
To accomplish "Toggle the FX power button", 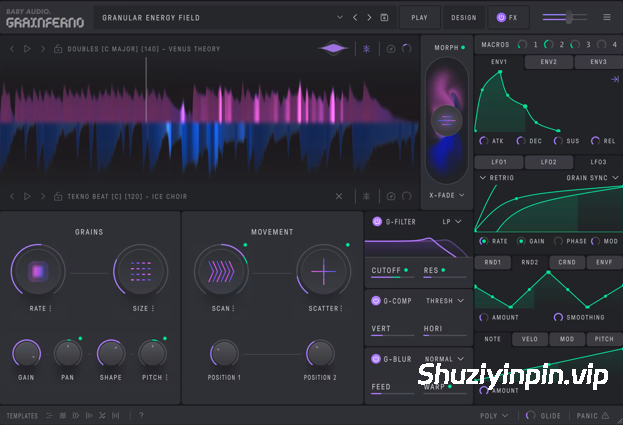I will [501, 17].
